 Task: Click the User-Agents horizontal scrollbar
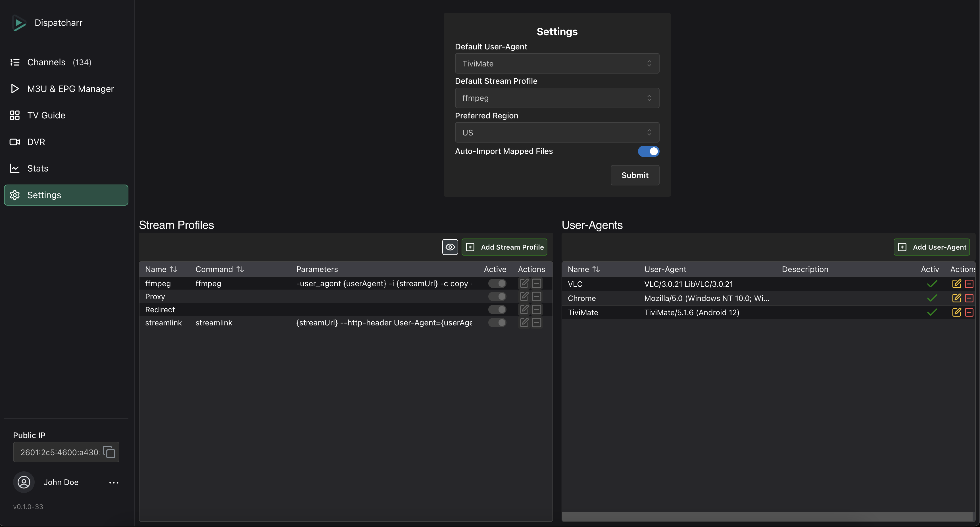(767, 516)
